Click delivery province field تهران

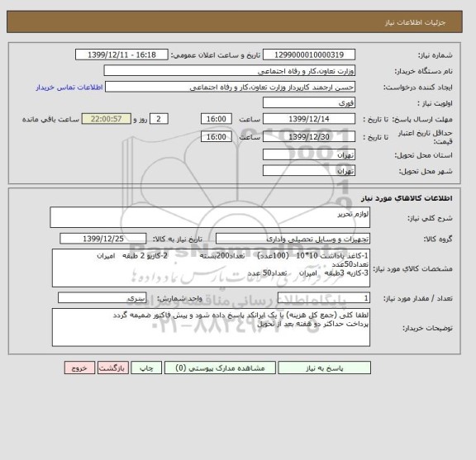click(309, 154)
